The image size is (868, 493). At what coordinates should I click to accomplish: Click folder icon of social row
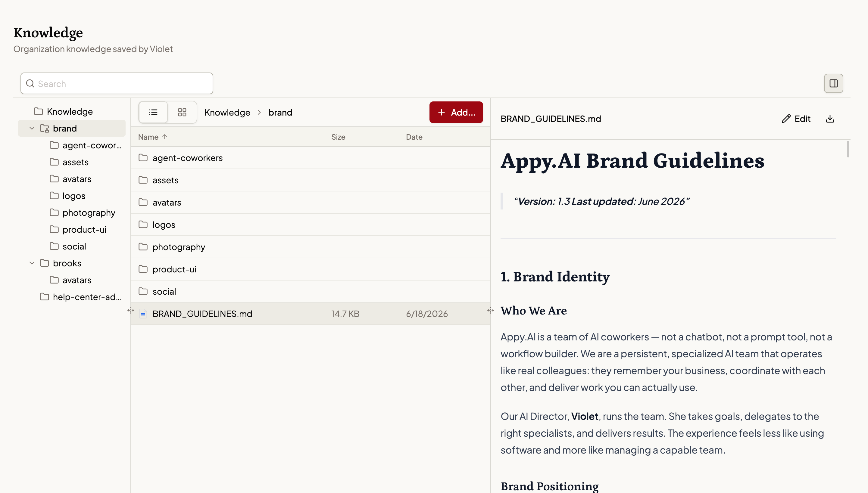click(143, 291)
